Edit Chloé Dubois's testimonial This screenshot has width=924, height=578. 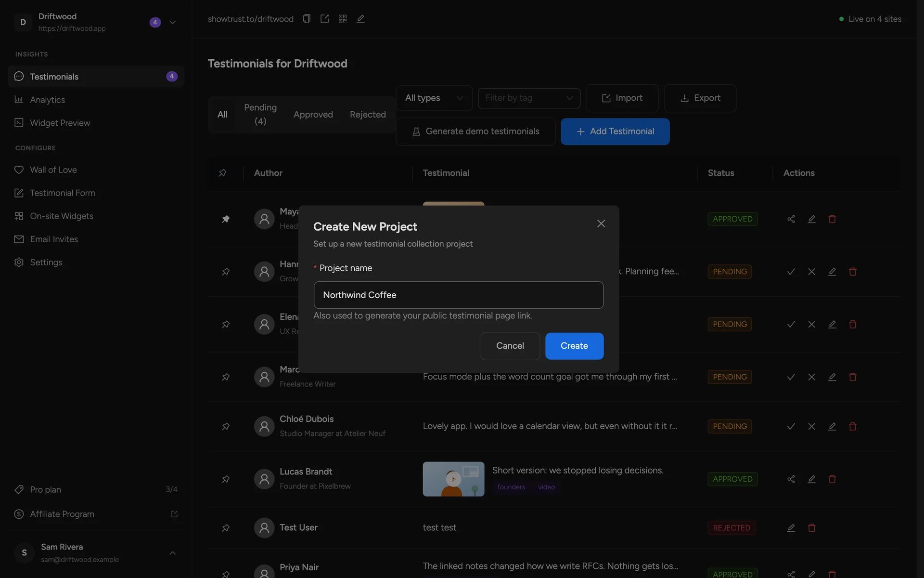click(x=832, y=427)
